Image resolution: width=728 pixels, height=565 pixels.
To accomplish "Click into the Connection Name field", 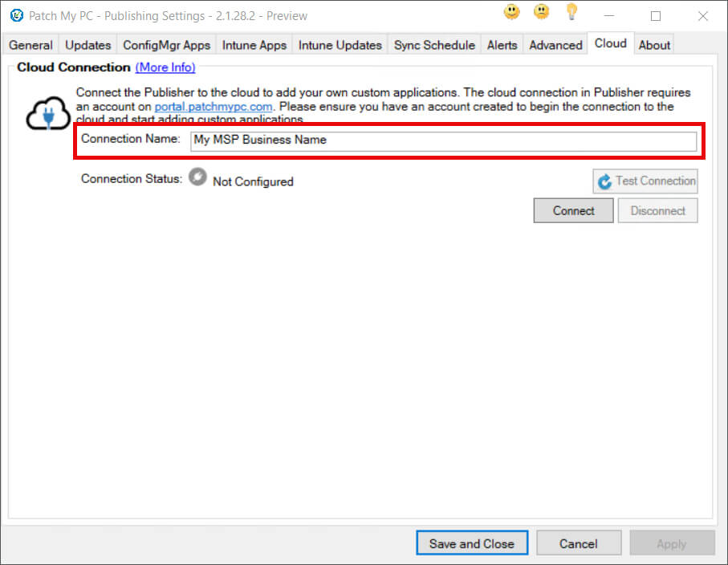I will point(443,140).
